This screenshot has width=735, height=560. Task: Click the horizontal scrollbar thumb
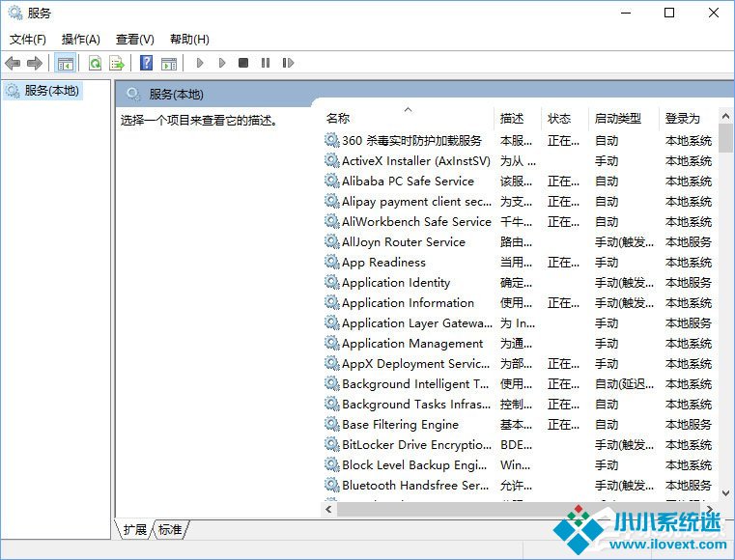pos(518,509)
